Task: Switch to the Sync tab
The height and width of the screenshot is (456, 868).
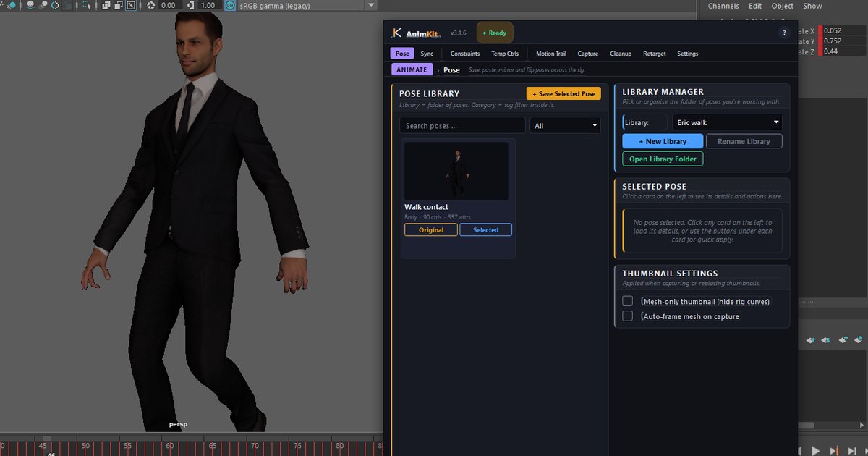Action: coord(427,54)
